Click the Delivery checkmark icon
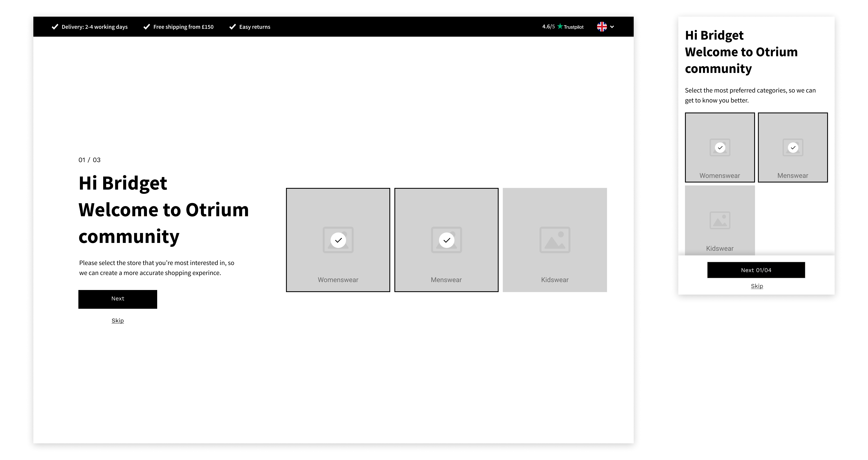 (55, 27)
